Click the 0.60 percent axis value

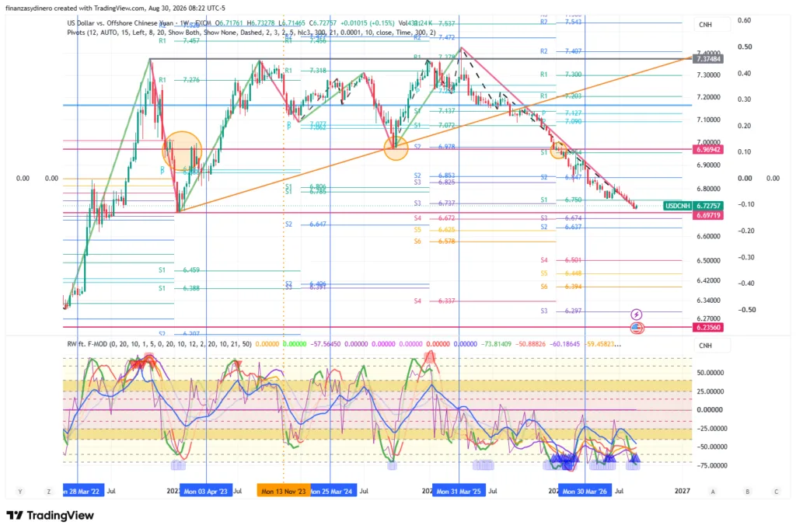click(x=745, y=20)
